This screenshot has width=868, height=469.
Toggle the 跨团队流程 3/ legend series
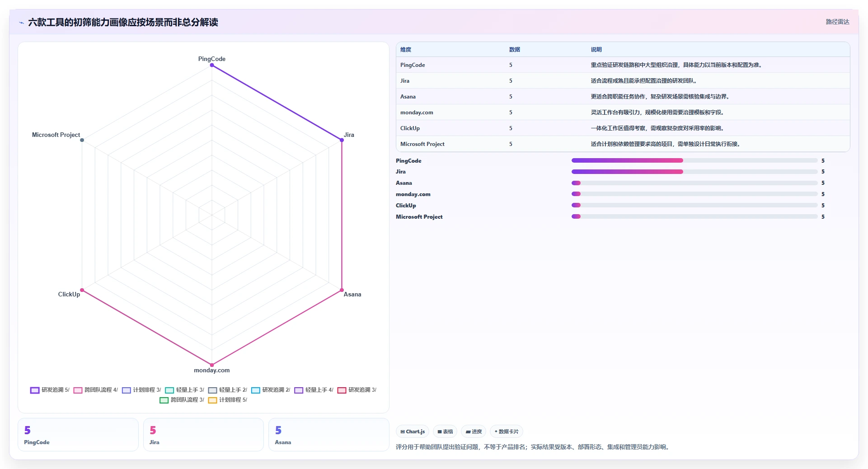[182, 400]
